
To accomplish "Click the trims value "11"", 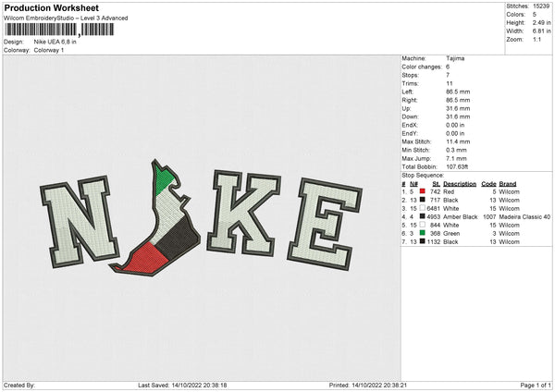I will point(450,83).
